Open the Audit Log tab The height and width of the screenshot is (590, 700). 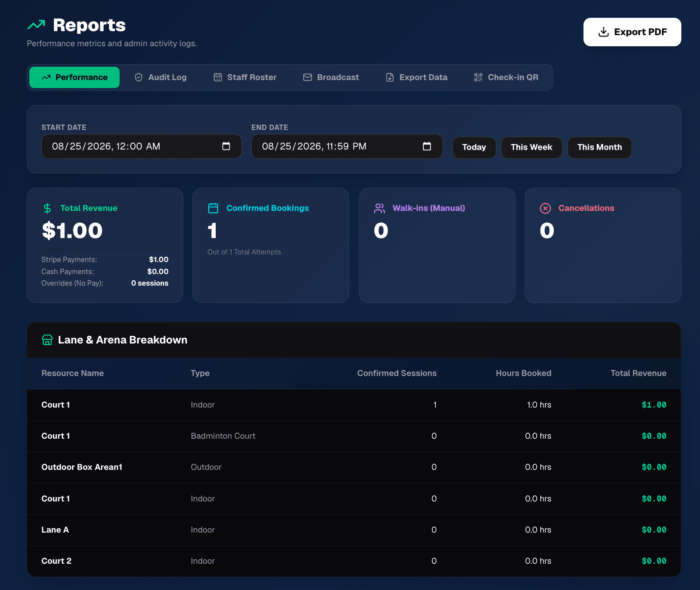161,77
